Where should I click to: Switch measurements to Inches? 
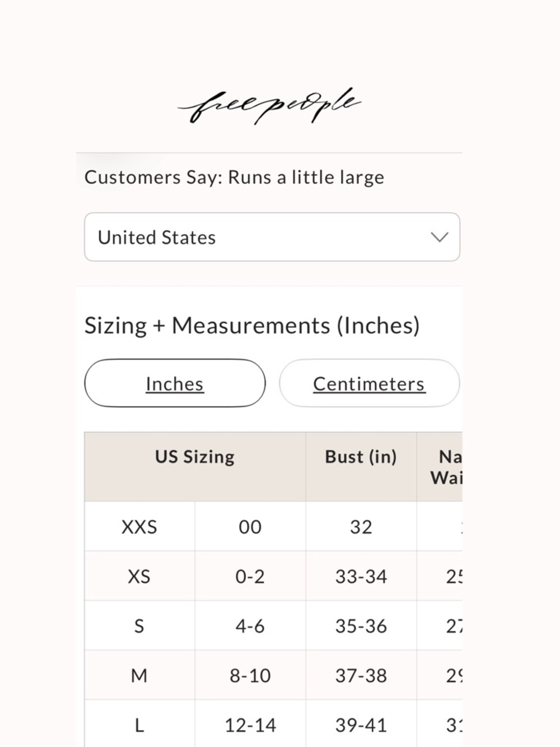click(175, 383)
